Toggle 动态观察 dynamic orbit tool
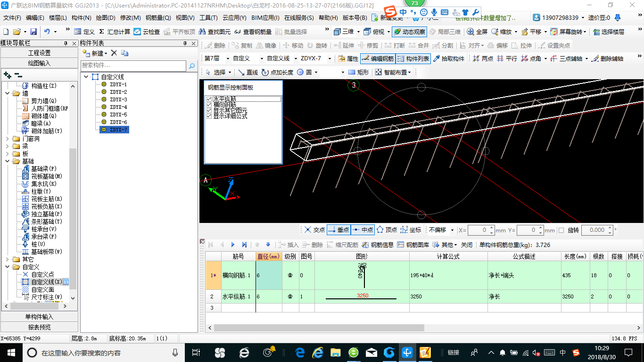Viewport: 644px width, 362px height. (x=409, y=32)
